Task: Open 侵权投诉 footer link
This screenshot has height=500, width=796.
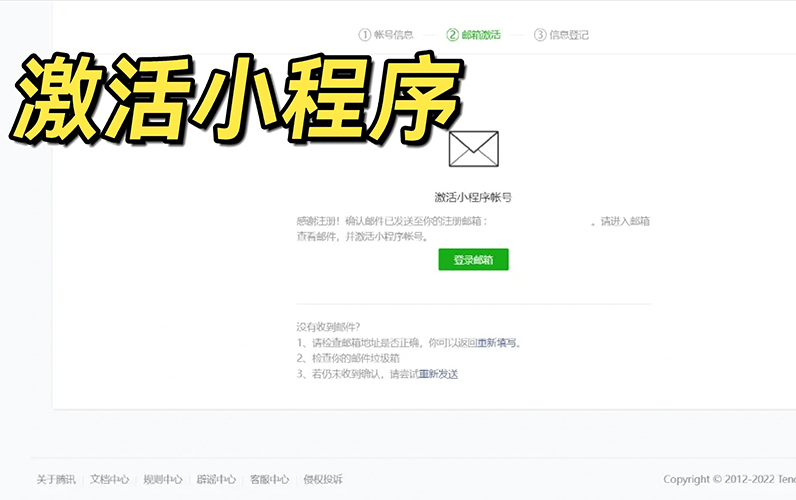Action: pos(323,479)
